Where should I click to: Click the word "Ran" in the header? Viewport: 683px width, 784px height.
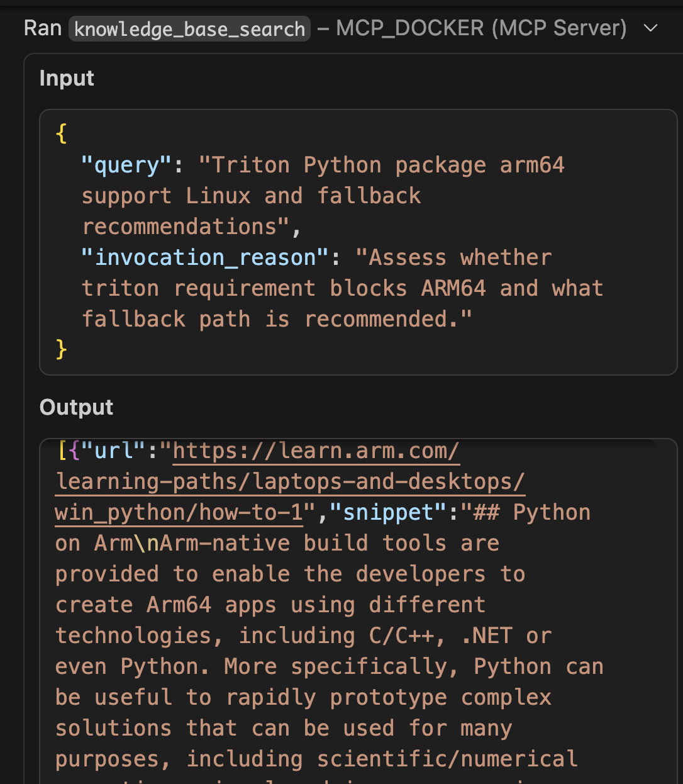tap(42, 28)
